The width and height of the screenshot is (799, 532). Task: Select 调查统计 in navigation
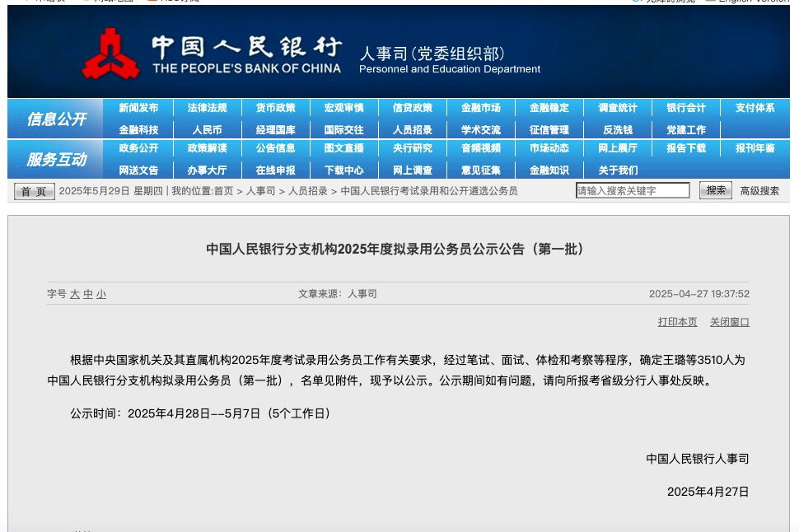tap(618, 108)
